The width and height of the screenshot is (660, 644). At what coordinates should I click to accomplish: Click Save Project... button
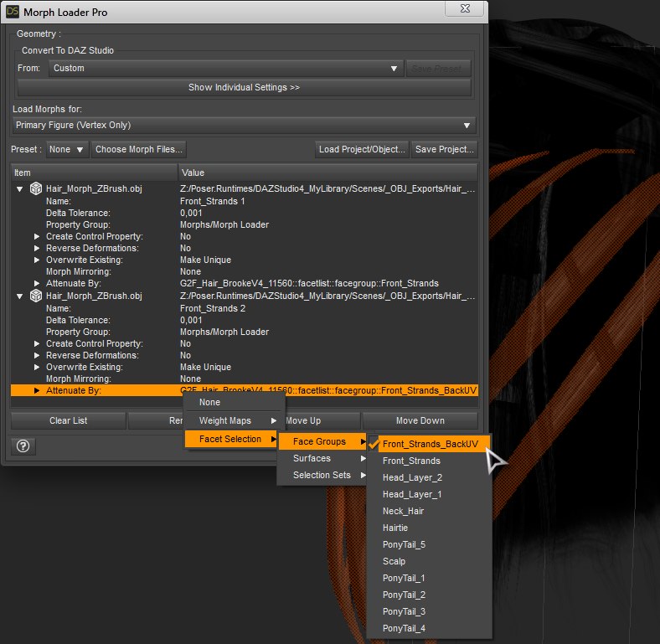pyautogui.click(x=445, y=149)
